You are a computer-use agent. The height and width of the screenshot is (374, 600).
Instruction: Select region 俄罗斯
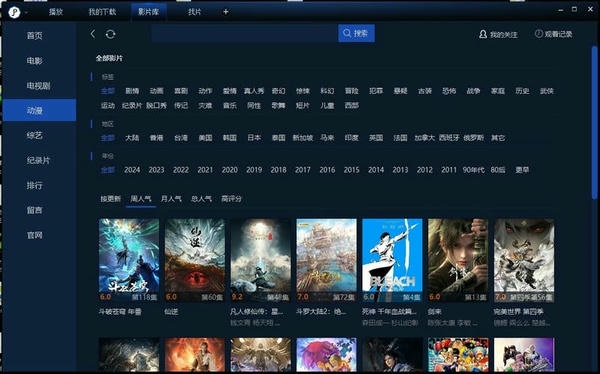[474, 138]
